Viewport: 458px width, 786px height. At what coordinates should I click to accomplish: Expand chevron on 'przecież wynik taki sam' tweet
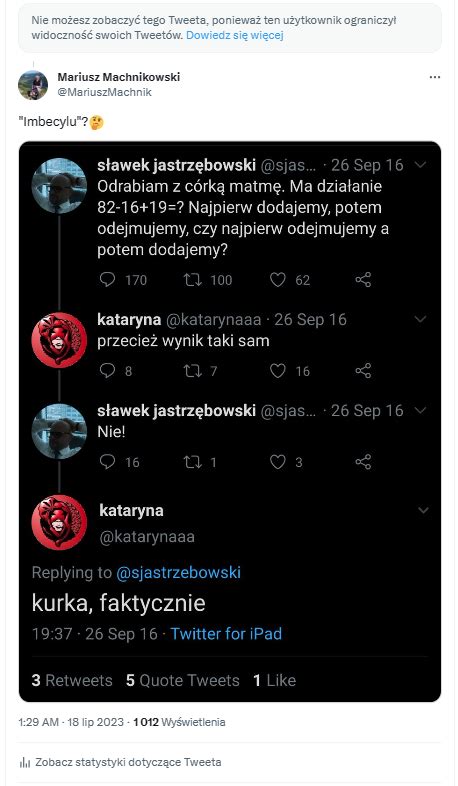click(421, 319)
